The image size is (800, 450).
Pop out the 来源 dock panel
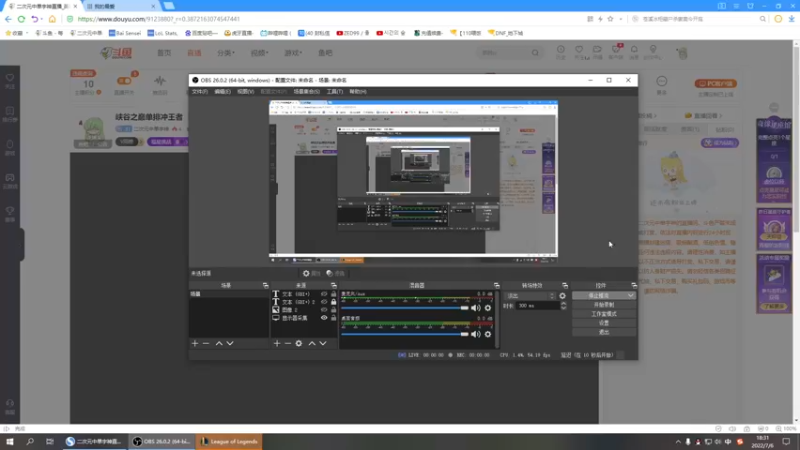(334, 286)
